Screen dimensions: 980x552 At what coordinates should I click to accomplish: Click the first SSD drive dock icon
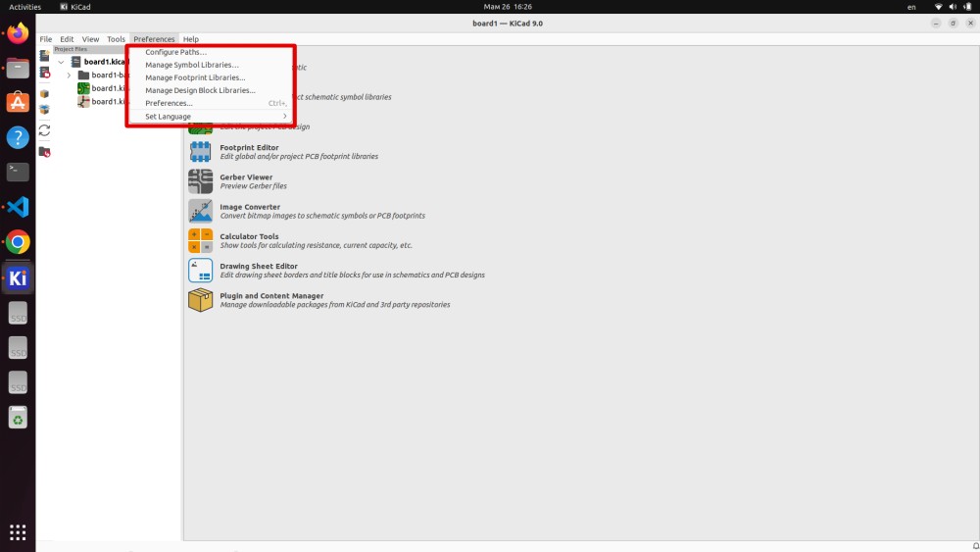pyautogui.click(x=18, y=313)
